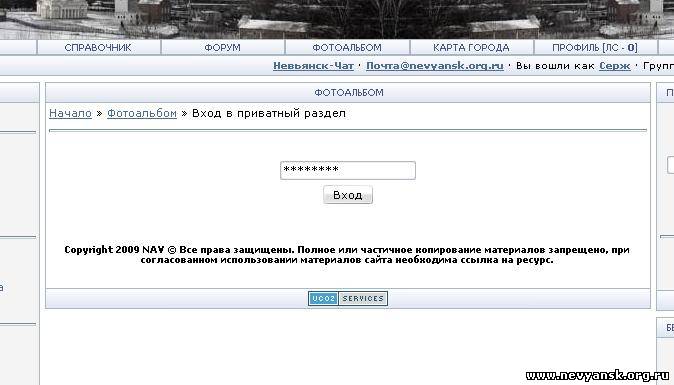Click the ФОТОАЛЬБОМ panel header
Viewport: 674px width, 385px height.
tap(348, 92)
